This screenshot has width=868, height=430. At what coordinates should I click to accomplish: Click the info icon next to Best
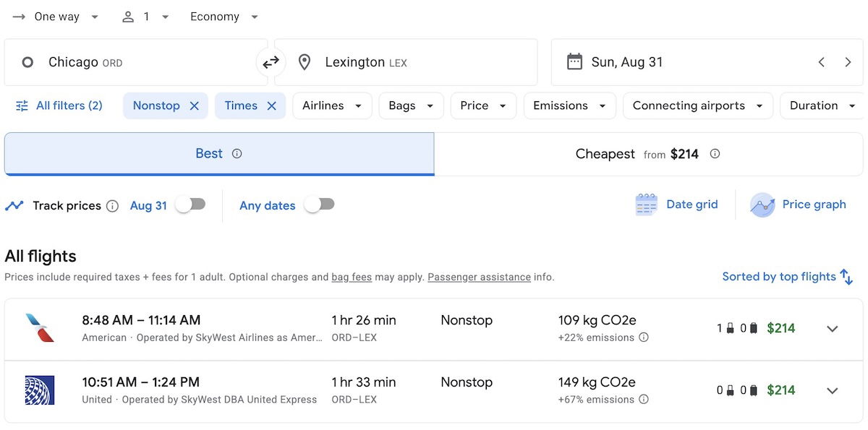click(x=237, y=154)
